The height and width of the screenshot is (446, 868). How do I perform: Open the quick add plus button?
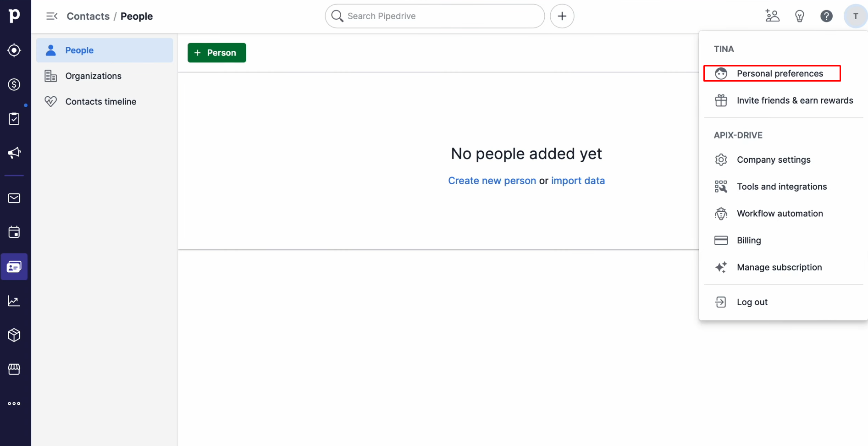[x=562, y=16]
